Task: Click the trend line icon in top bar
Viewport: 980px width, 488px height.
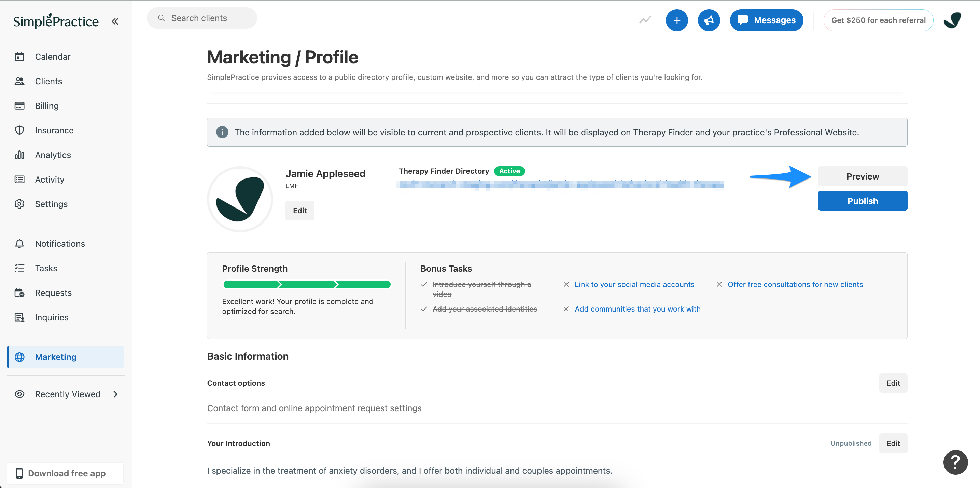Action: coord(645,20)
